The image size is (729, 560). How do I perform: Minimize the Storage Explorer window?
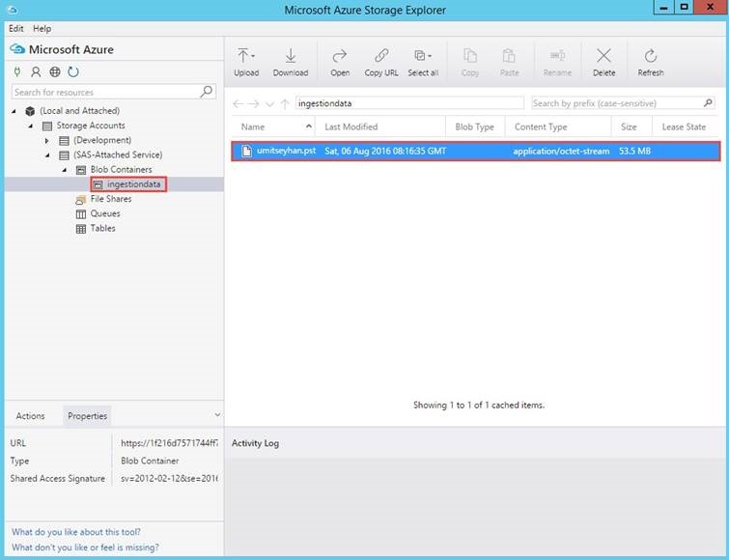663,8
